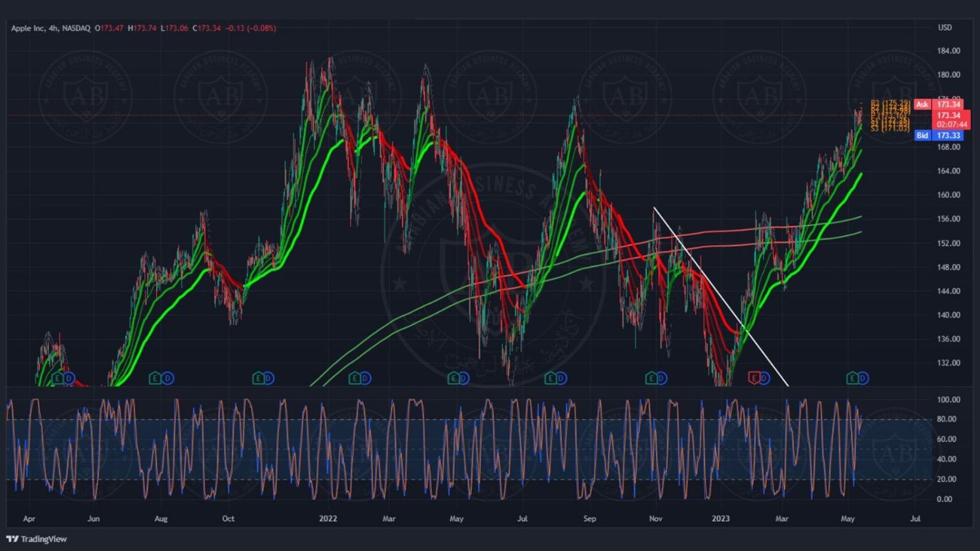This screenshot has width=980, height=551.
Task: Click the 152.00 price axis label
Action: click(x=949, y=243)
